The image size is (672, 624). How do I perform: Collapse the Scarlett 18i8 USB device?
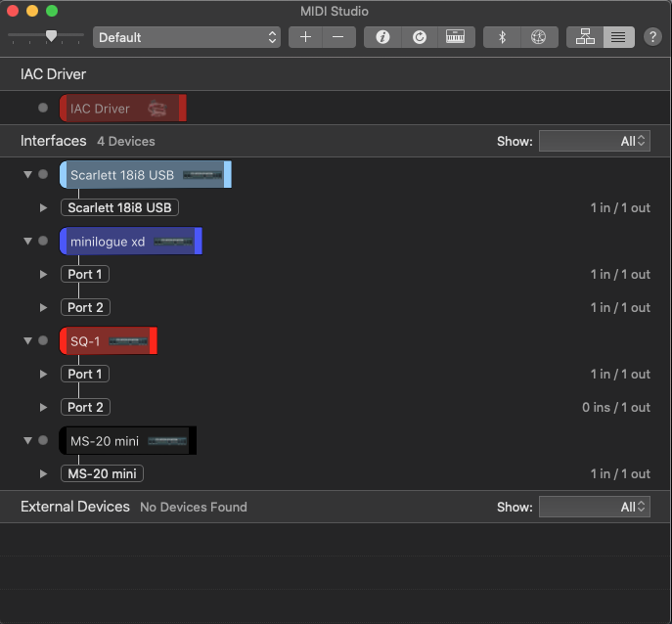27,174
